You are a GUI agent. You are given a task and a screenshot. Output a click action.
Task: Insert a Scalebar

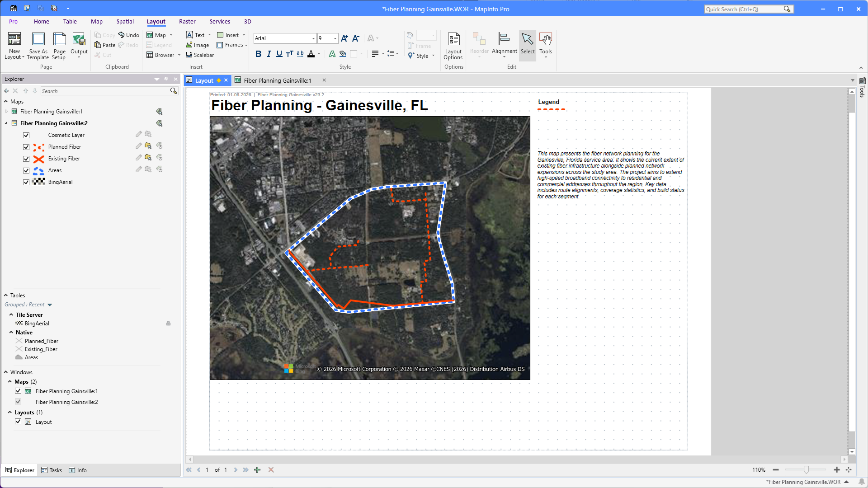tap(200, 55)
